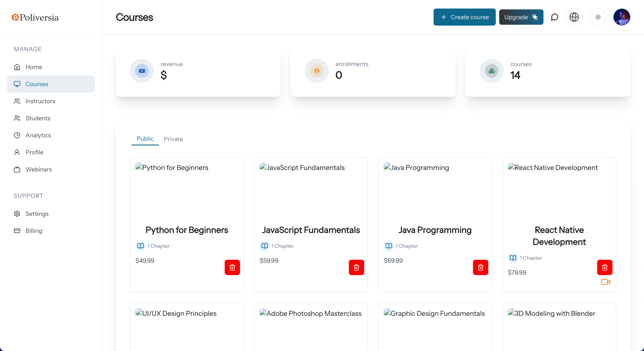644x351 pixels.
Task: Switch to the Private tab
Action: click(x=173, y=139)
